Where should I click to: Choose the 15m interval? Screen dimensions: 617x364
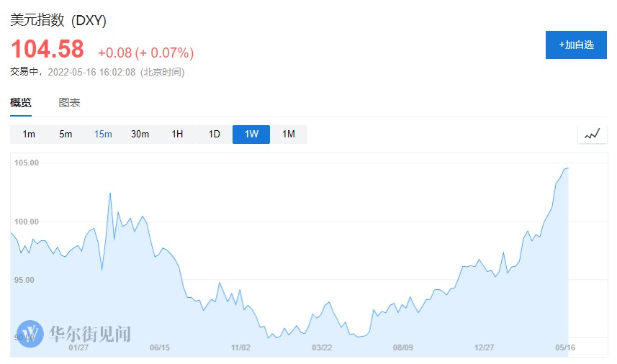click(103, 135)
